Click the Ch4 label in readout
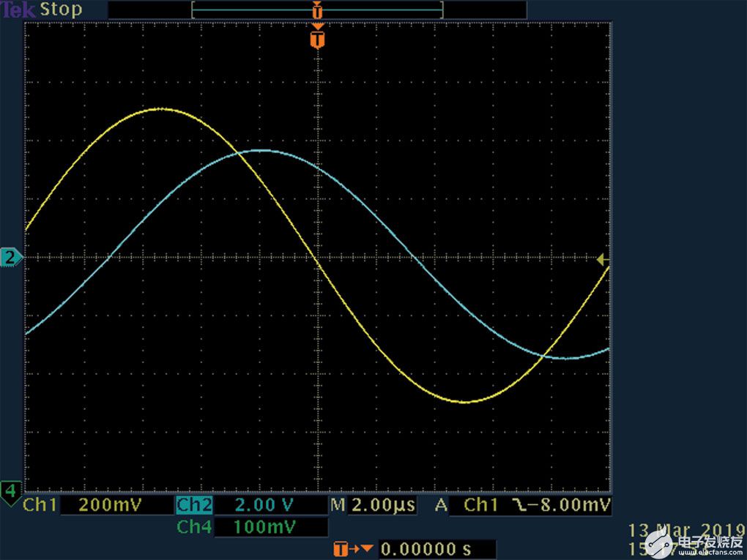This screenshot has width=747, height=560. (x=194, y=527)
